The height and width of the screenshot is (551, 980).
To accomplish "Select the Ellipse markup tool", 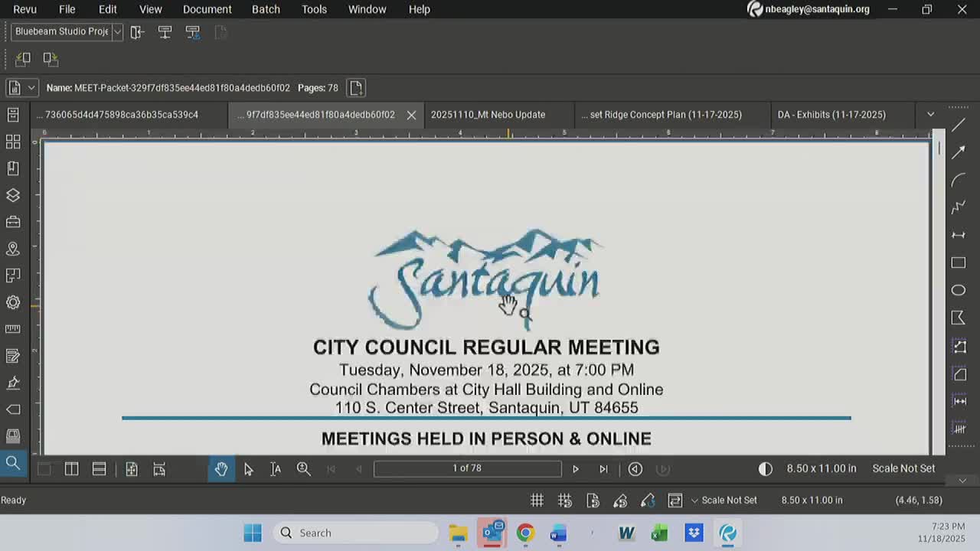I will click(x=959, y=289).
